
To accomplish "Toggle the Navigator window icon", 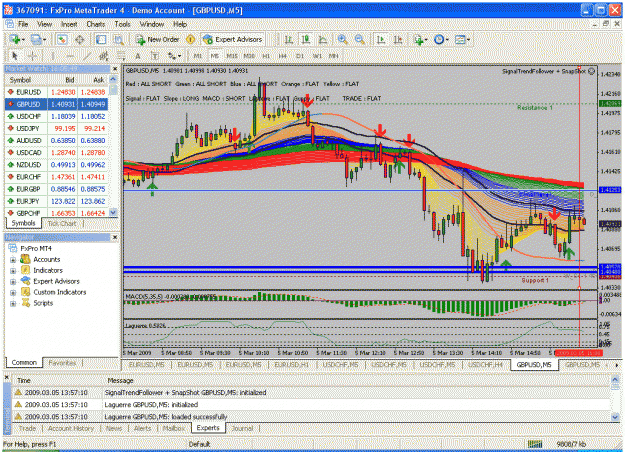I will point(101,39).
